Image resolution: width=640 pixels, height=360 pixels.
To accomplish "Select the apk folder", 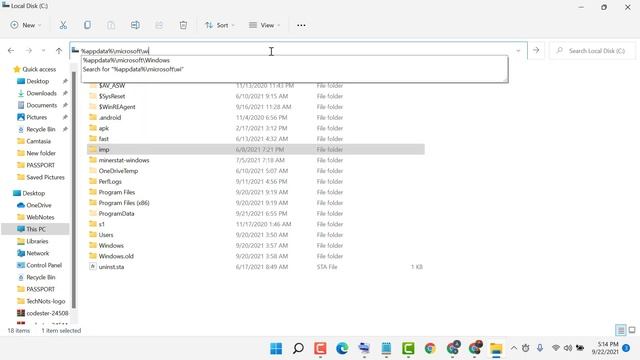I will [x=104, y=128].
